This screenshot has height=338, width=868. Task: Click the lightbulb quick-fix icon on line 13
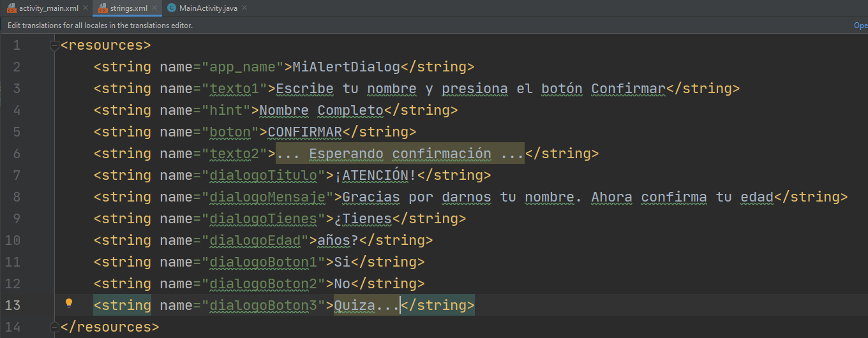69,304
